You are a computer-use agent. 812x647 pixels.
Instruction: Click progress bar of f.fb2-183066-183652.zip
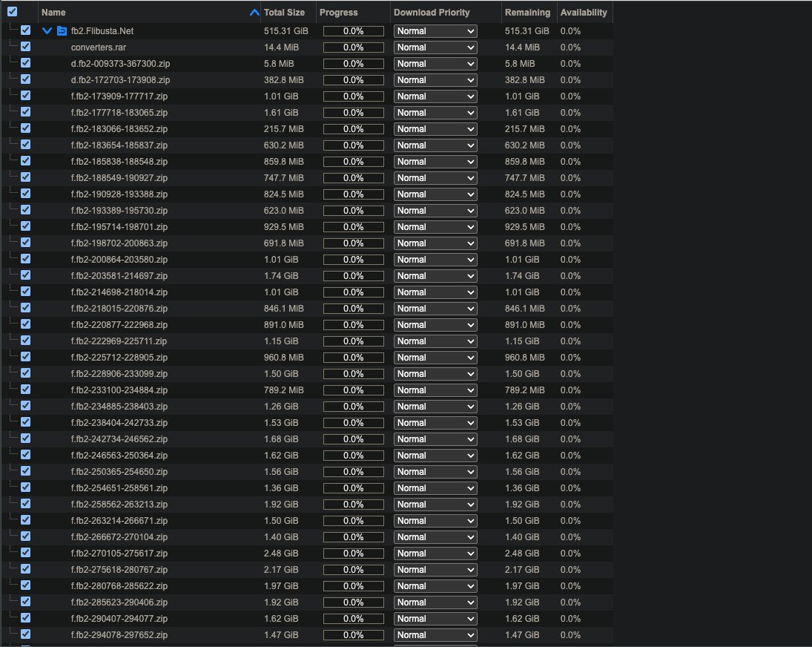click(354, 129)
